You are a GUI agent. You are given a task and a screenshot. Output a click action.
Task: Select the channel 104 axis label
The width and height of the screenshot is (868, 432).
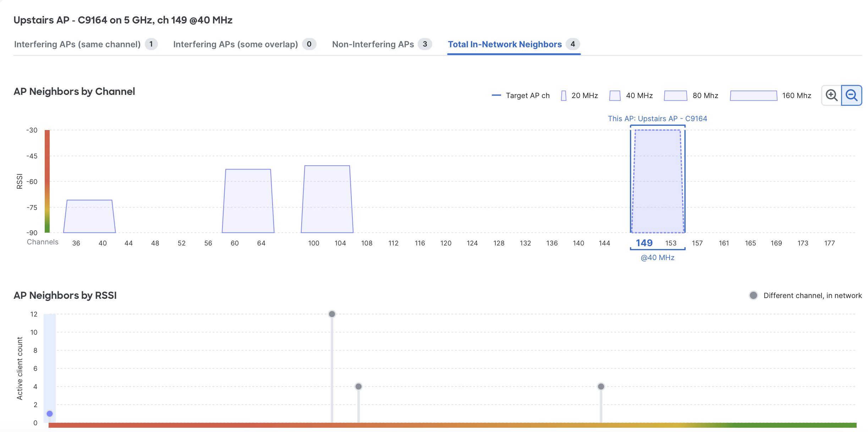coord(340,243)
